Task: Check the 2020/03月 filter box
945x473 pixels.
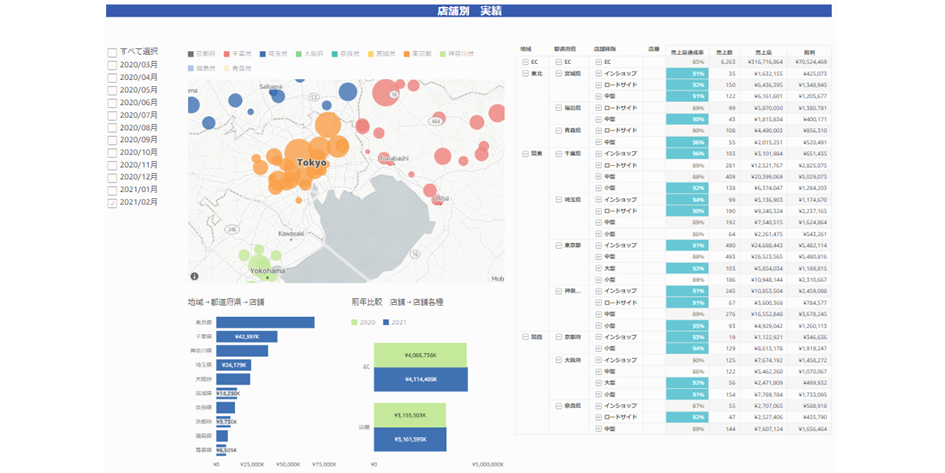Action: pyautogui.click(x=112, y=65)
